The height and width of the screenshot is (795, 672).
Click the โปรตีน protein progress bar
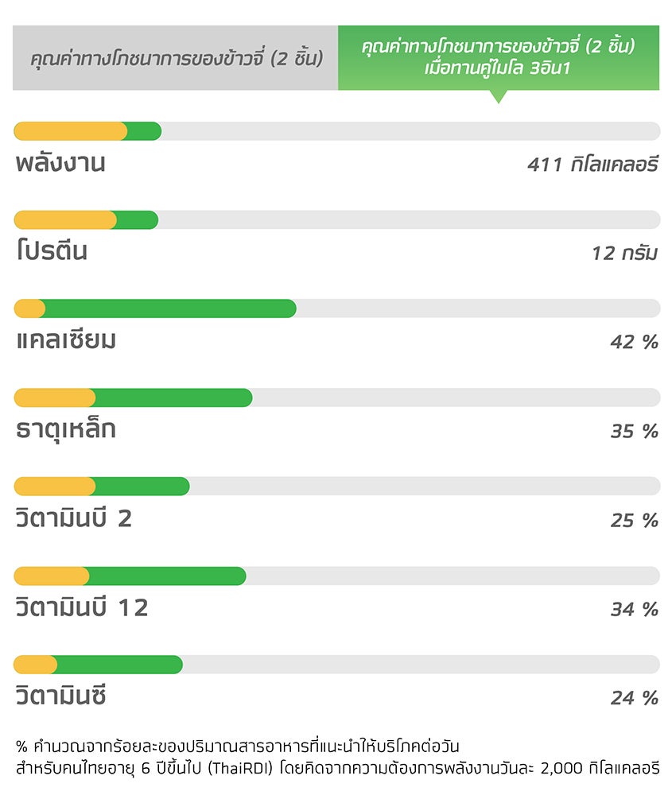pos(336,220)
